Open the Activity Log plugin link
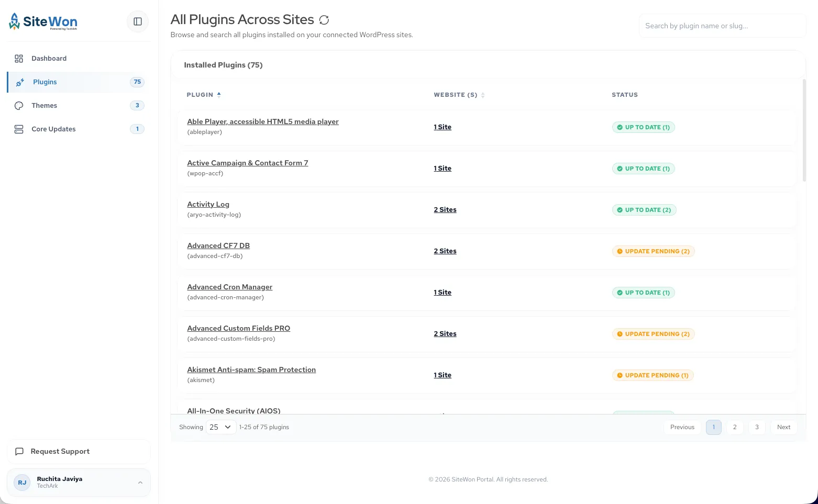This screenshot has width=818, height=504. (208, 204)
